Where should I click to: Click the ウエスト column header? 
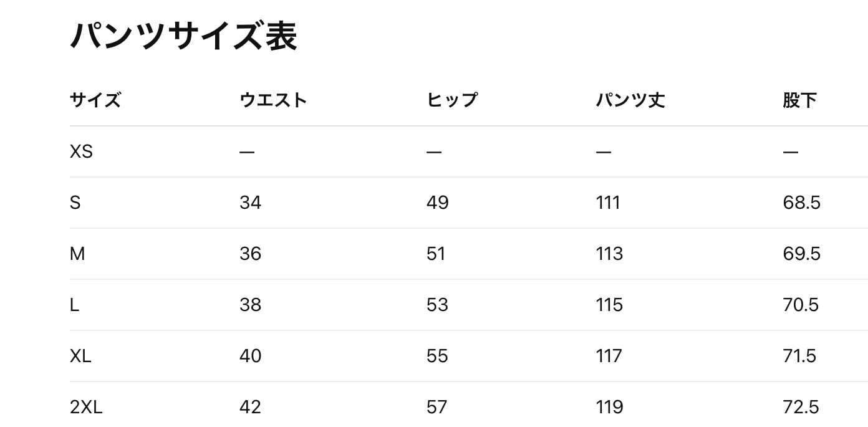273,100
